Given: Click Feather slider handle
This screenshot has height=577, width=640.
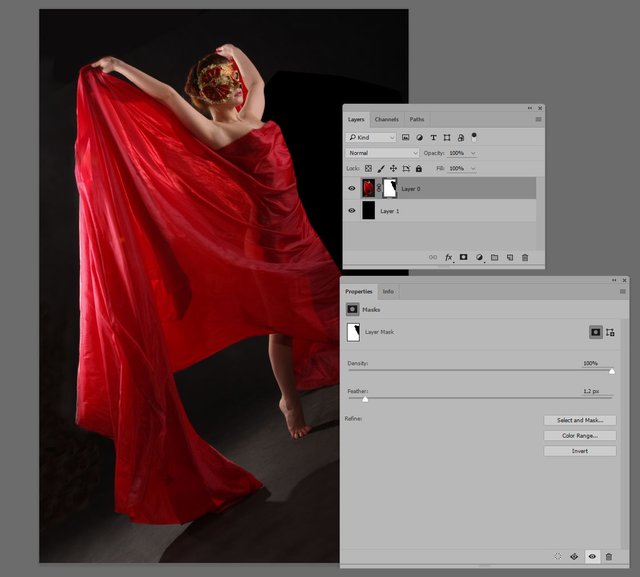Looking at the screenshot, I should pyautogui.click(x=365, y=399).
